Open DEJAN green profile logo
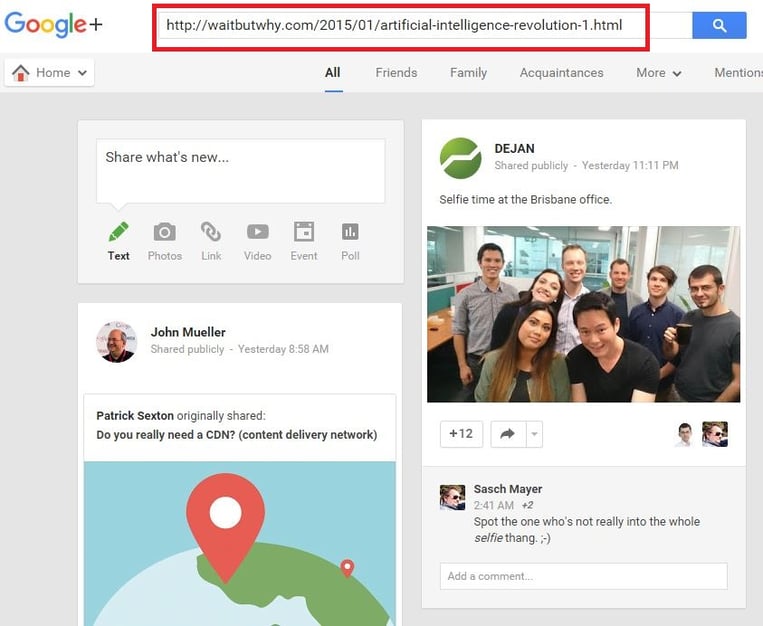Screen dimensions: 763x626 click(x=460, y=158)
